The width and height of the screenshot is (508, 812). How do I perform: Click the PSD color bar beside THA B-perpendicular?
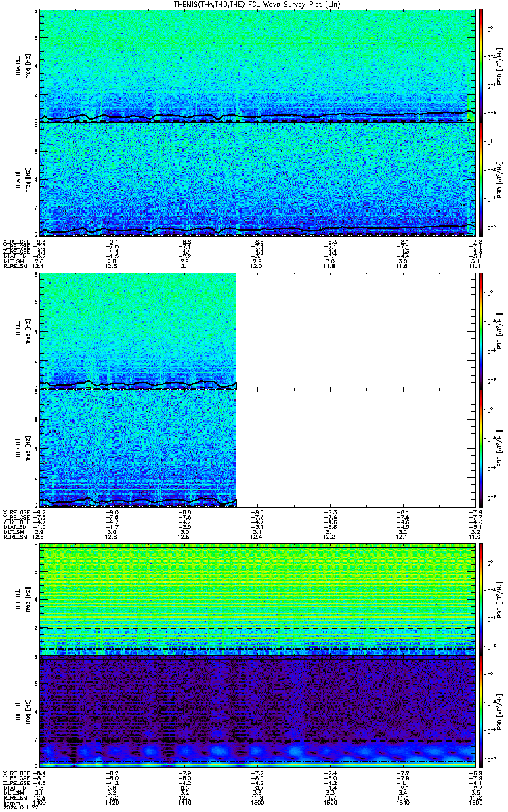click(x=481, y=66)
